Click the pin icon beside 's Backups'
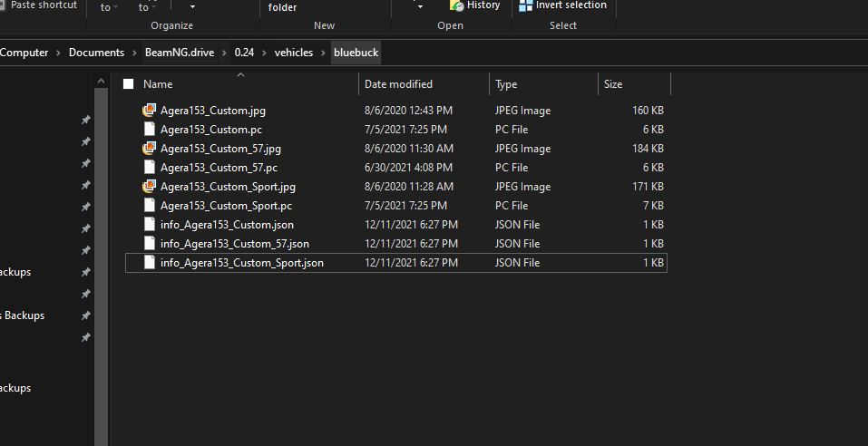The image size is (868, 446). [x=86, y=315]
